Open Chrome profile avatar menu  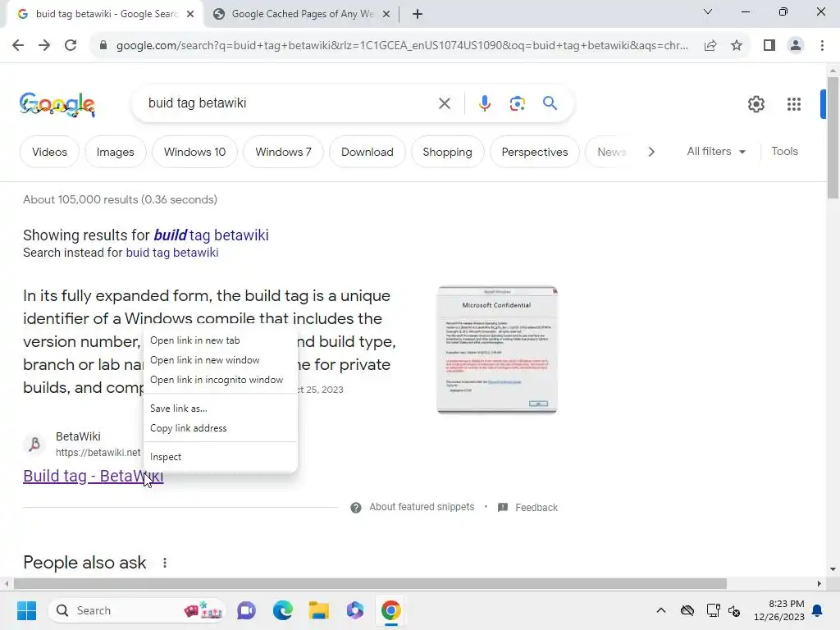point(796,46)
